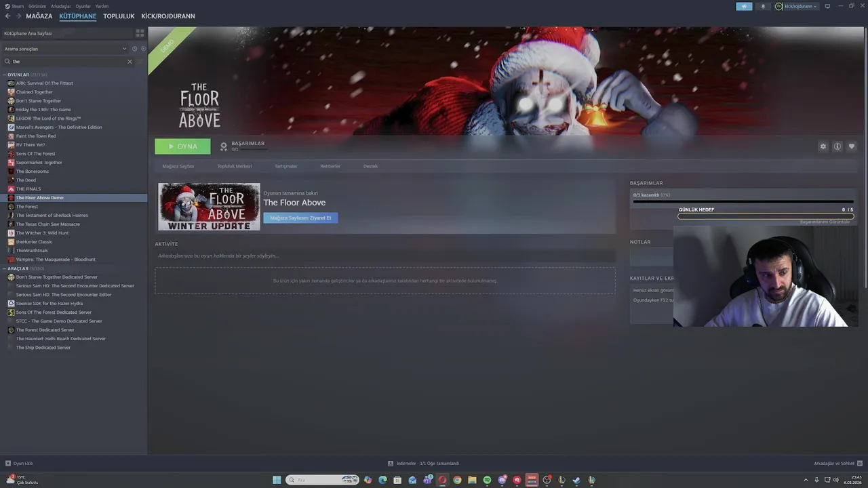
Task: Select Chained Together in the library
Action: pos(34,92)
